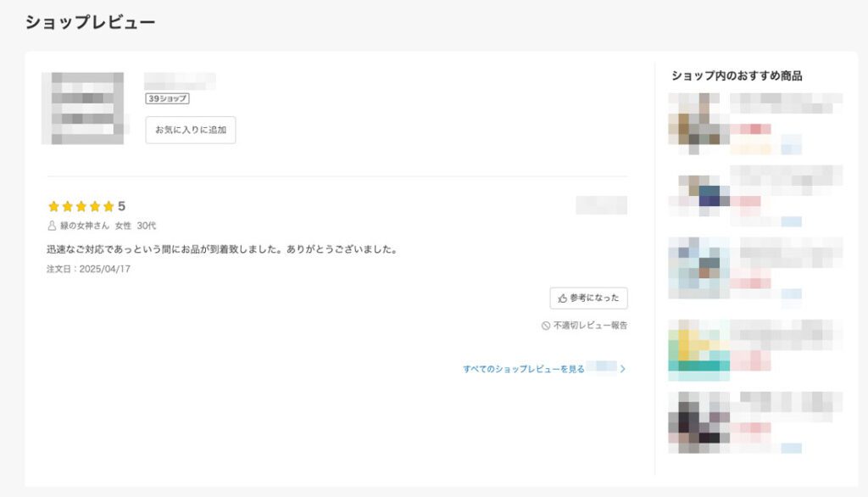This screenshot has width=868, height=497.
Task: Open the third recommended product thumbnail
Action: click(x=699, y=268)
